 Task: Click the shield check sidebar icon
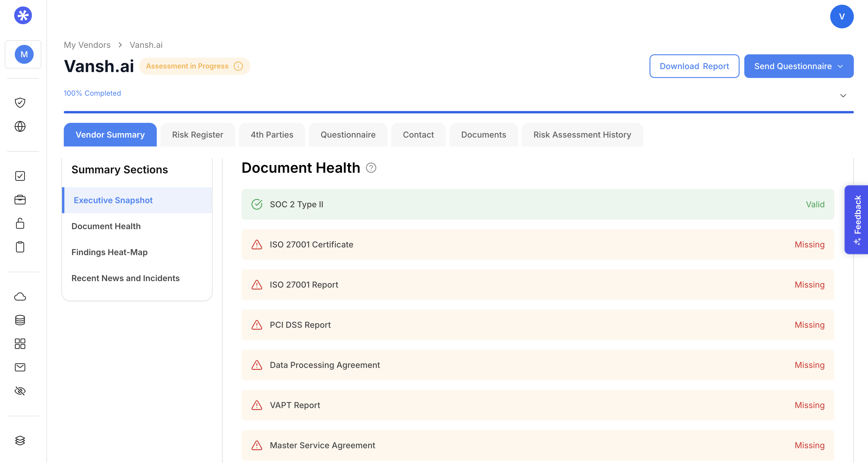click(20, 102)
